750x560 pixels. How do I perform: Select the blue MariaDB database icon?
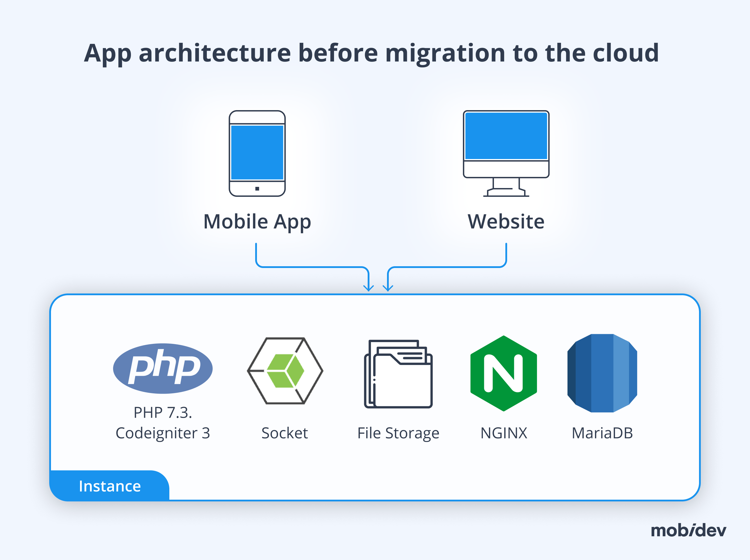tap(602, 373)
